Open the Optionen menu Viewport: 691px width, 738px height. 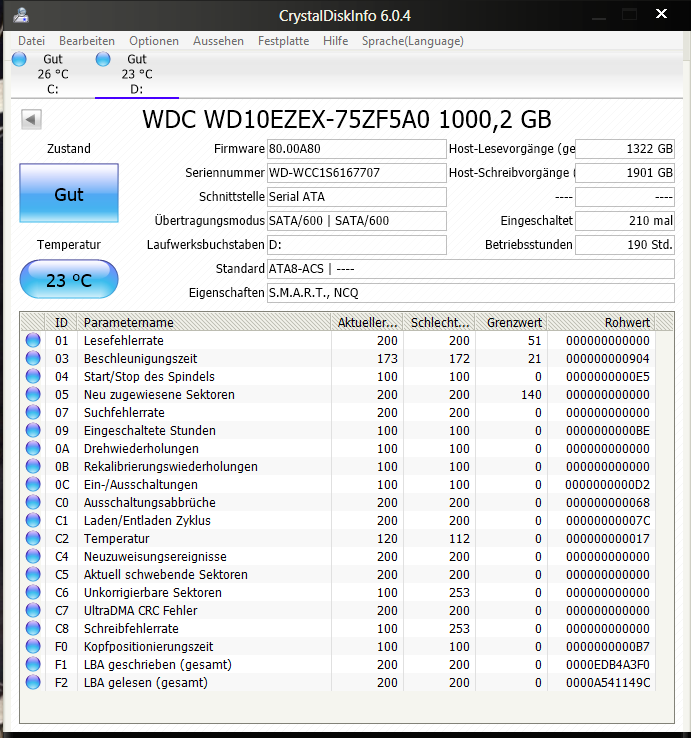[154, 41]
